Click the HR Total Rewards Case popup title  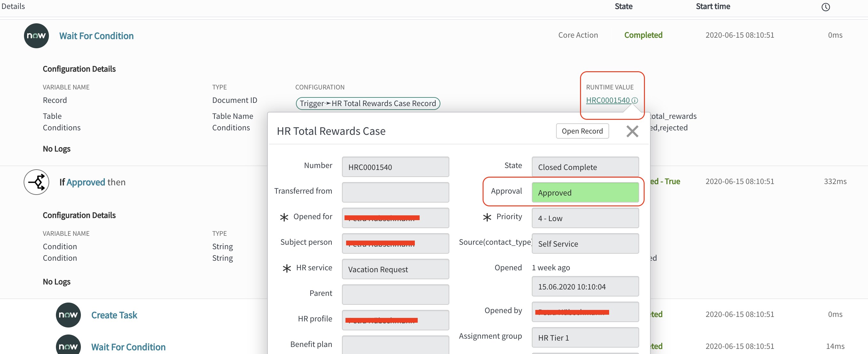(331, 131)
